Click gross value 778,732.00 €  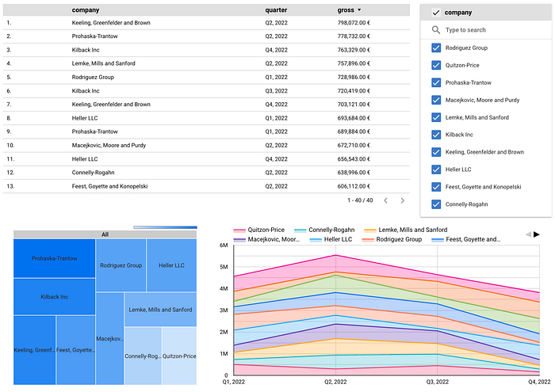pyautogui.click(x=354, y=36)
